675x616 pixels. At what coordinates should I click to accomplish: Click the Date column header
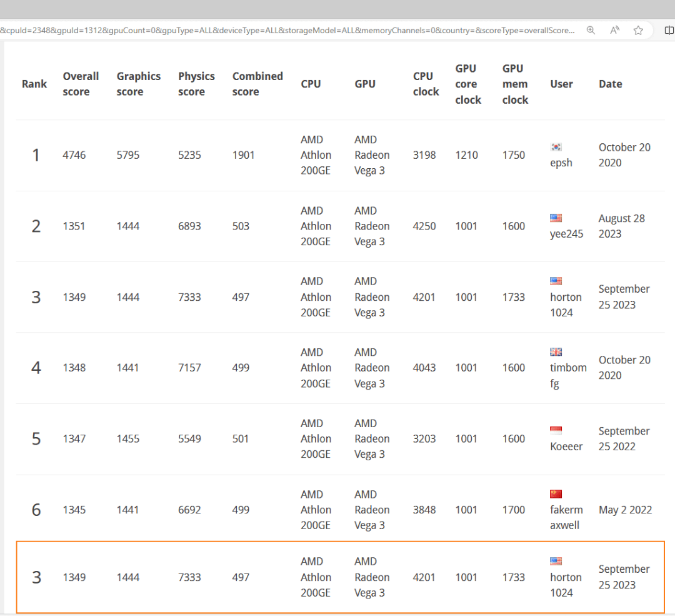tap(611, 84)
